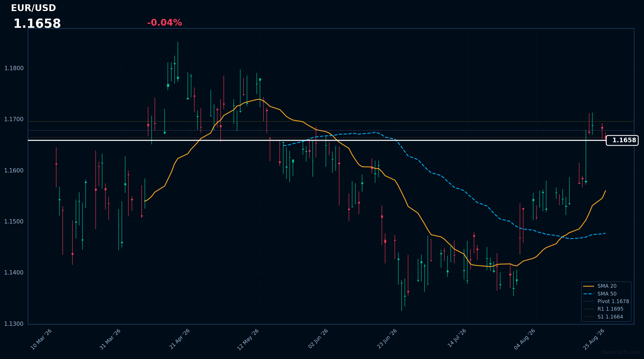The height and width of the screenshot is (359, 644).
Task: Click the 10 Mar '26 date label
Action: (x=41, y=339)
